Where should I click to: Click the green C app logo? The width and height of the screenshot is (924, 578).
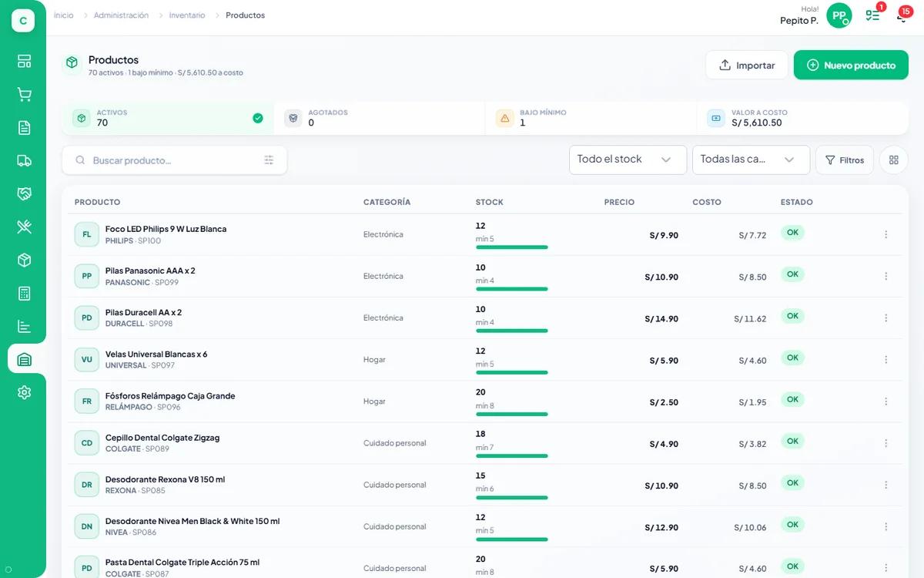(x=23, y=21)
